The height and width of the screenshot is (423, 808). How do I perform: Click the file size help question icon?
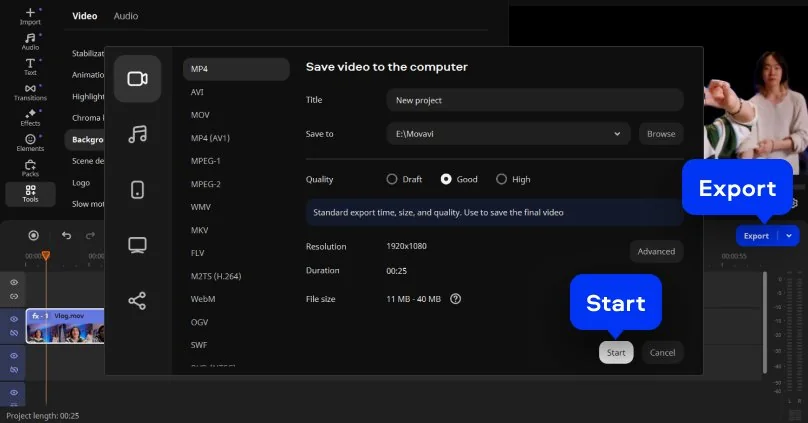tap(456, 298)
